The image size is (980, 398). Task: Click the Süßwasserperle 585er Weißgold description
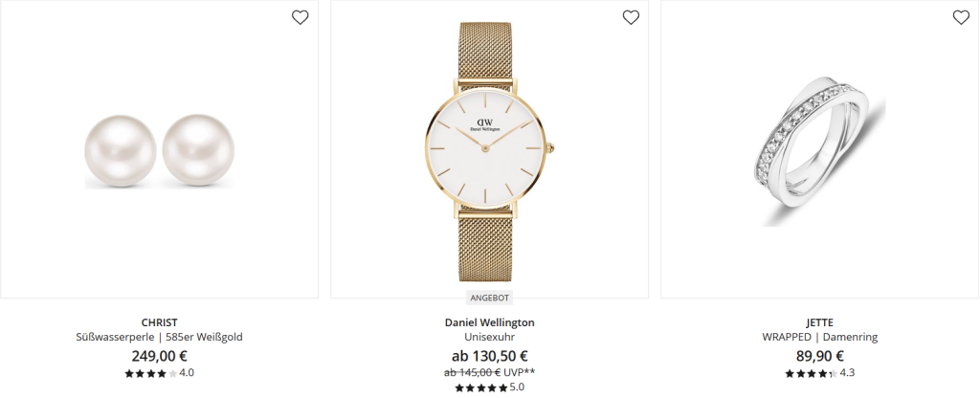click(160, 338)
